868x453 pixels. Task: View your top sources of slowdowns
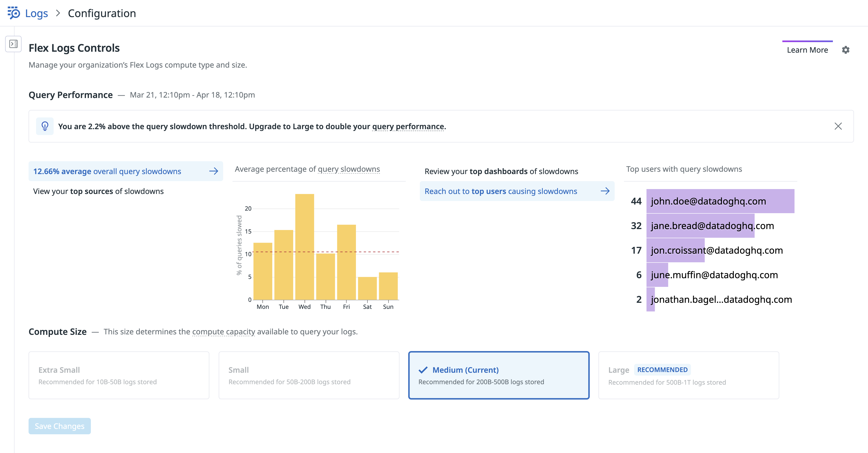(x=98, y=191)
